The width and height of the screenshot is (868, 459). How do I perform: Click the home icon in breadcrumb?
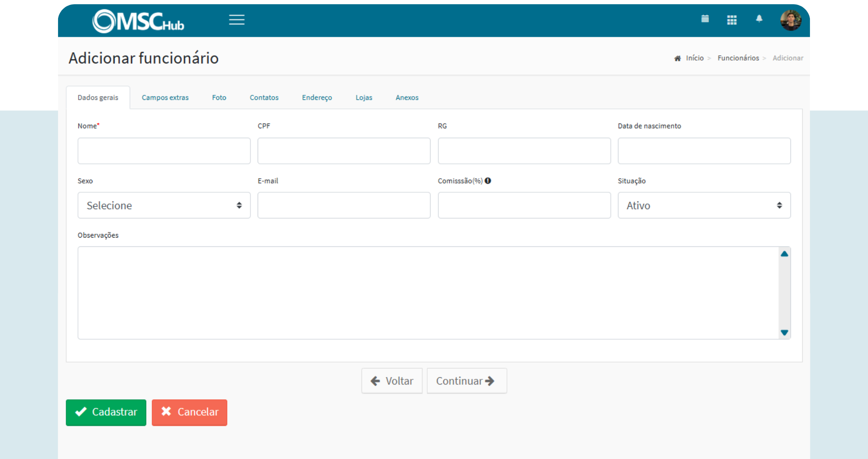pos(677,58)
